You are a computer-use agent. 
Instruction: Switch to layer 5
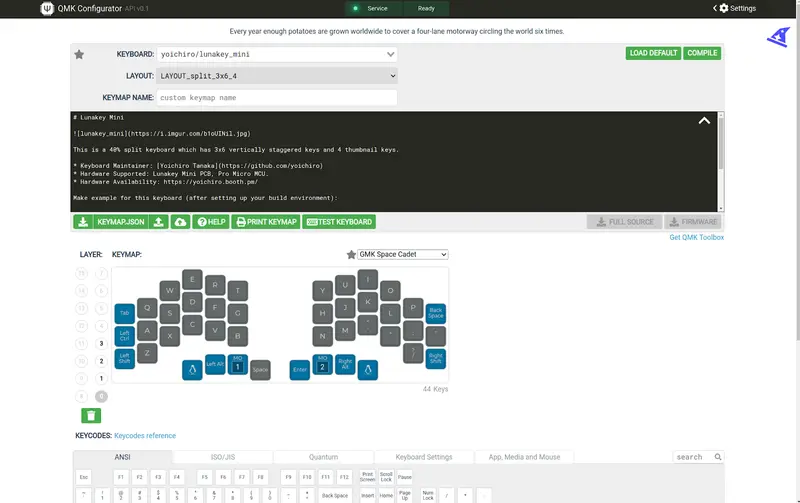[102, 308]
